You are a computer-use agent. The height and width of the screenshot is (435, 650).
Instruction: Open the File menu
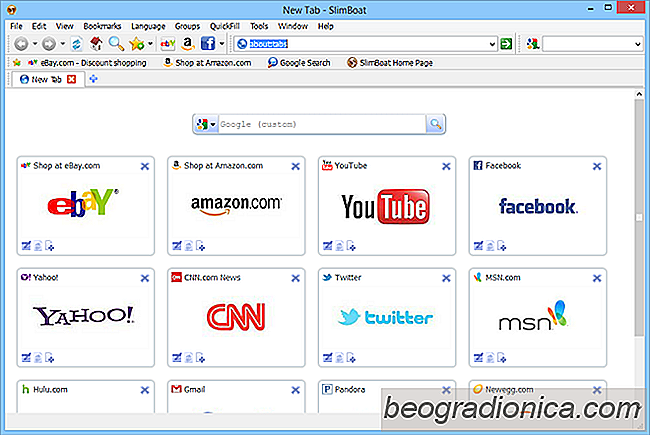[x=16, y=26]
